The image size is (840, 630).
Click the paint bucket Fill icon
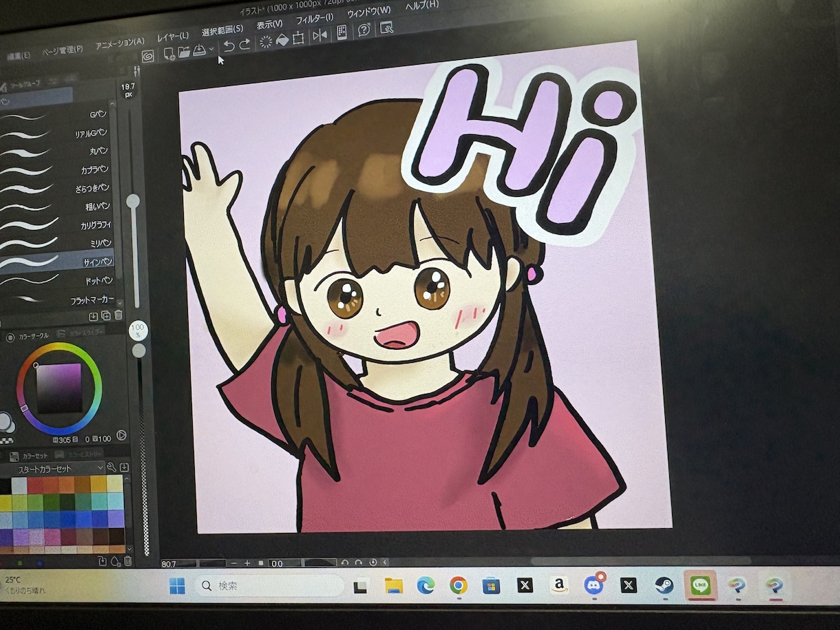pos(282,40)
